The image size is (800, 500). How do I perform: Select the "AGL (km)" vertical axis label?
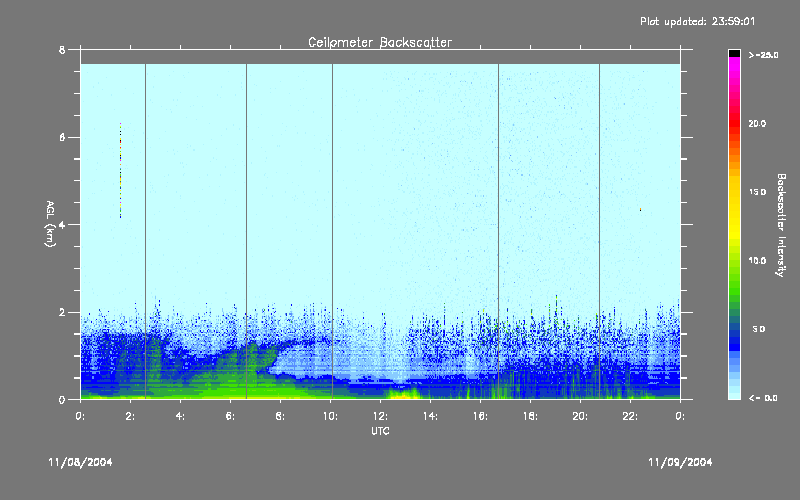(x=50, y=224)
